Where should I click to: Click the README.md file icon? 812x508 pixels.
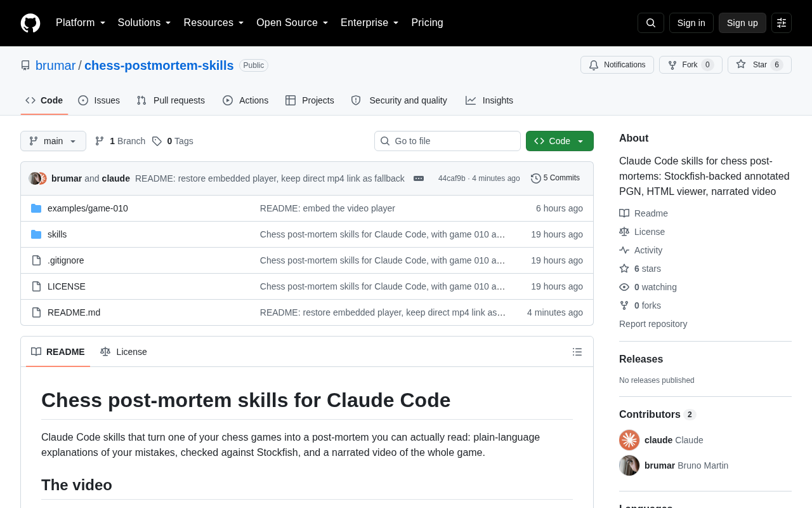36,312
